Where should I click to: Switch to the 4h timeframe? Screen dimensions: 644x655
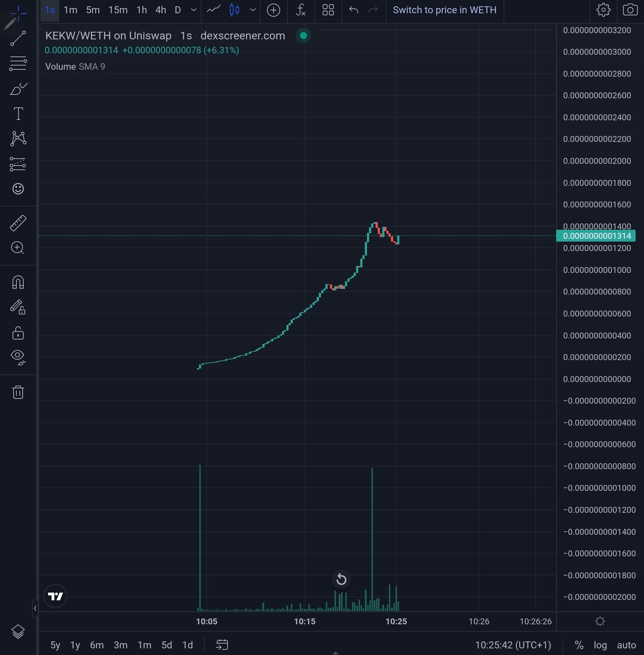pyautogui.click(x=160, y=10)
